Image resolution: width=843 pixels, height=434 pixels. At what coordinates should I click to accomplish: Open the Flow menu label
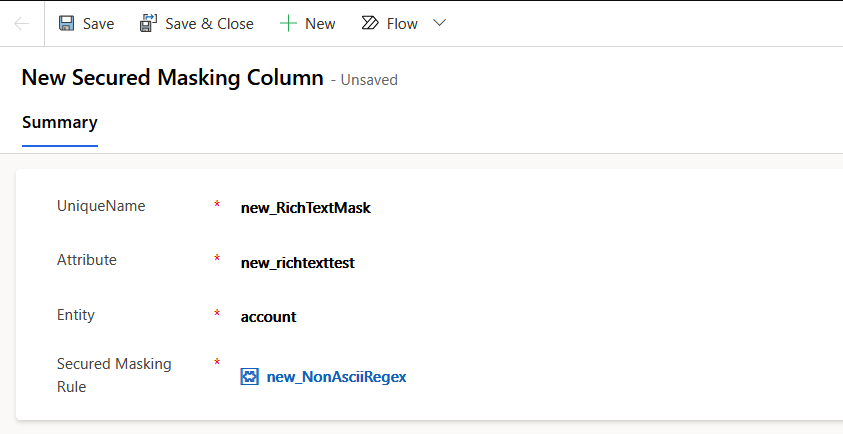(402, 23)
